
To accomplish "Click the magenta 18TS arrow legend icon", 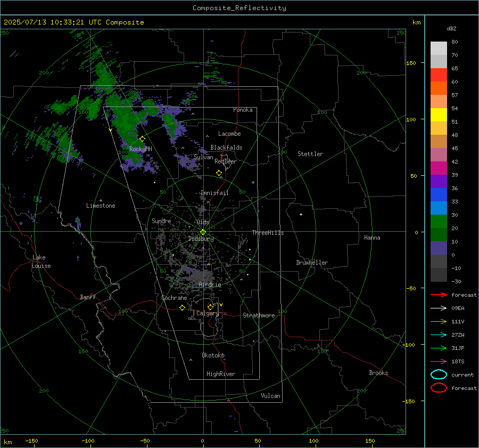I will [439, 362].
